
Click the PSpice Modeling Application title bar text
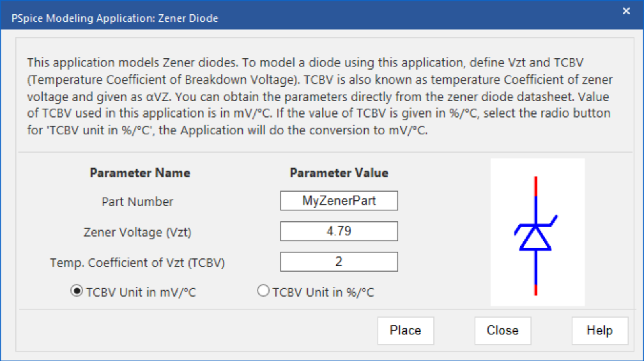tap(115, 18)
